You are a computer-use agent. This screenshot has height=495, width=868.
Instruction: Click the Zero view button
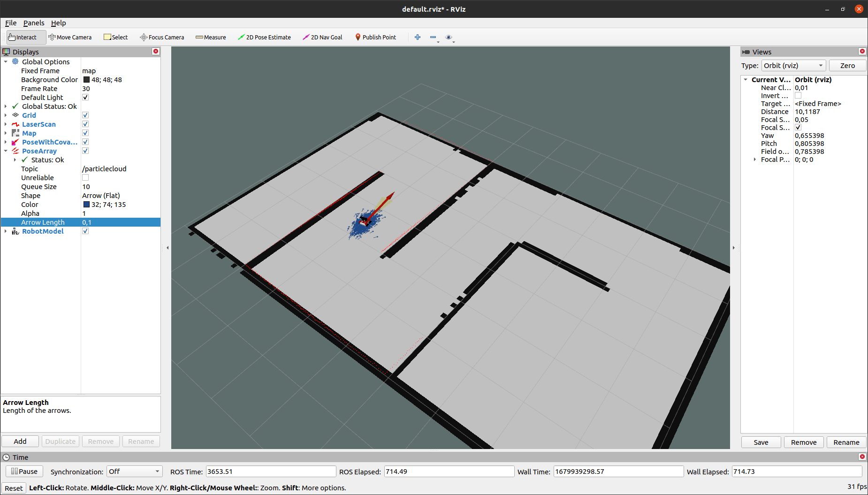click(x=847, y=66)
